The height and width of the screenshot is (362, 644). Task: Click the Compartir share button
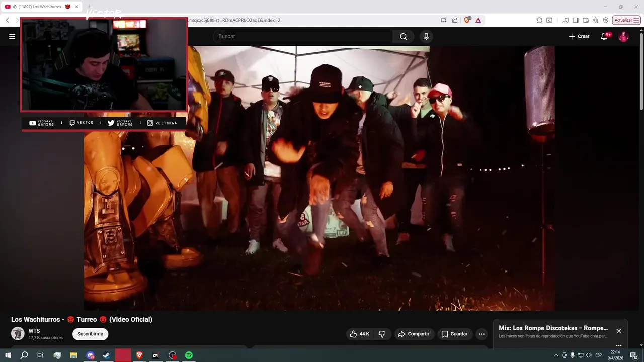tap(414, 334)
